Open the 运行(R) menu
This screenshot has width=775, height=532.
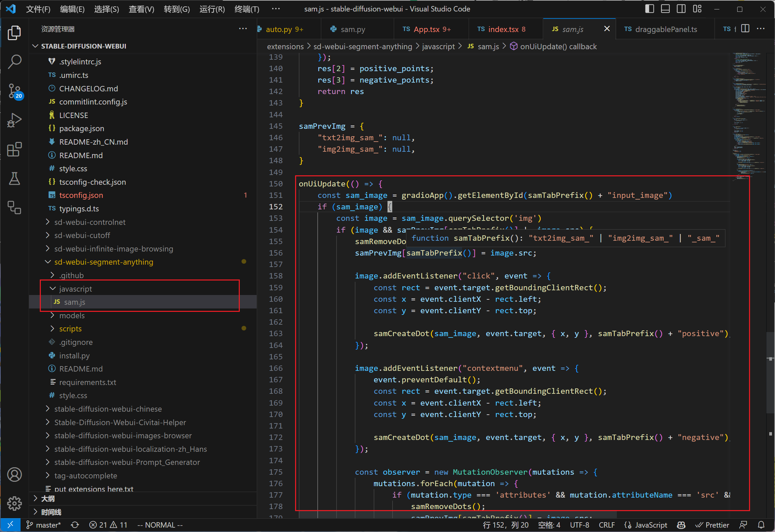(212, 9)
